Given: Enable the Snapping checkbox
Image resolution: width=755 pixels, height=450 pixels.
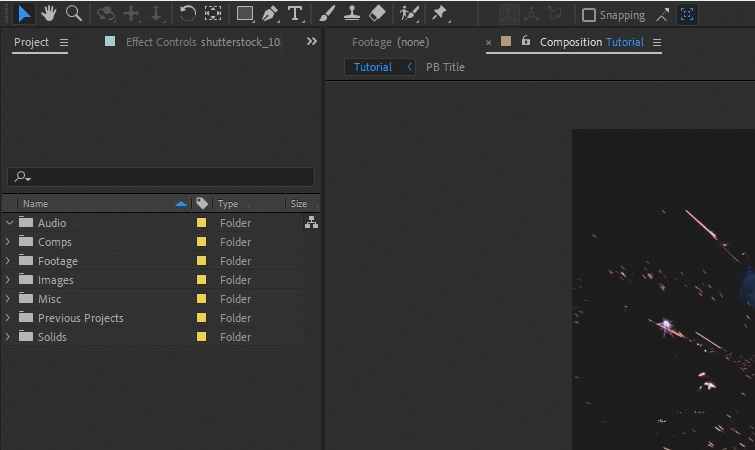Looking at the screenshot, I should [589, 15].
